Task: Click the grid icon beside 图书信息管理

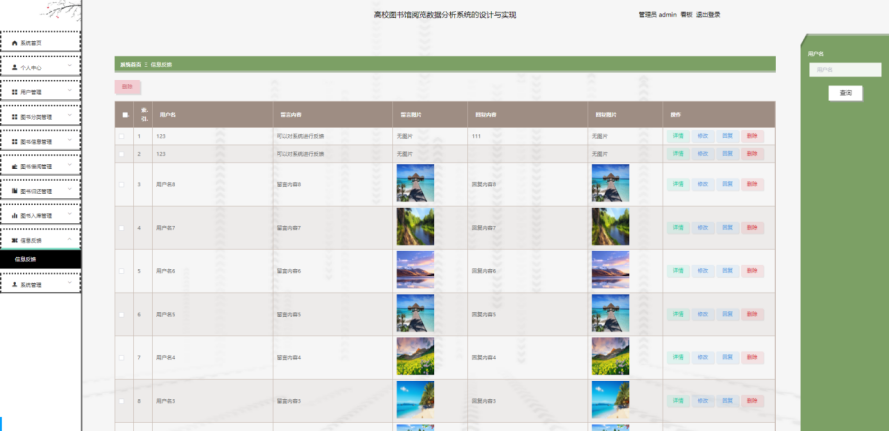Action: click(15, 141)
